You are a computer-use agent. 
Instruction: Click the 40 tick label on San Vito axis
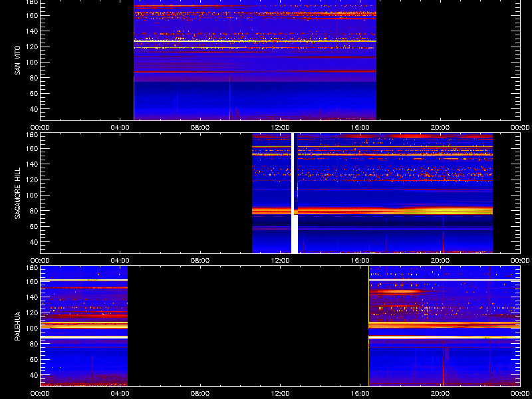tap(33, 109)
